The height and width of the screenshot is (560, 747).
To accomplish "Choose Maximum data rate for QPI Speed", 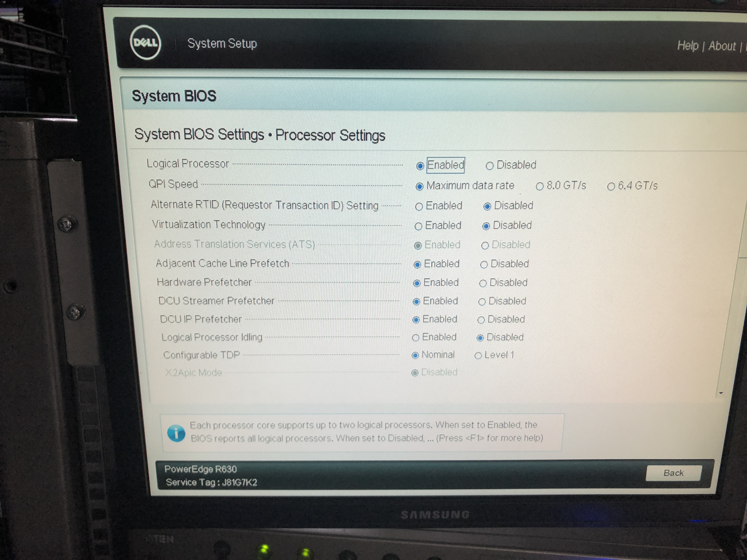I will coord(419,186).
